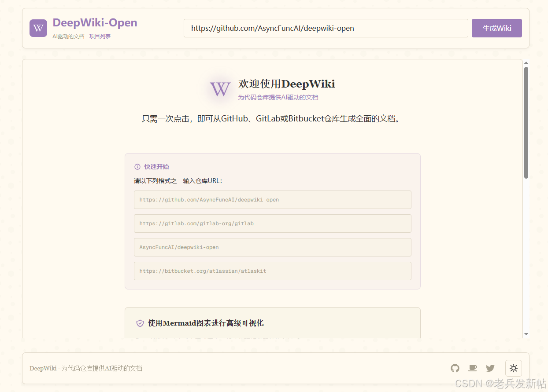The image size is (548, 392).
Task: Click the info icon beside 快速开始
Action: 137,167
